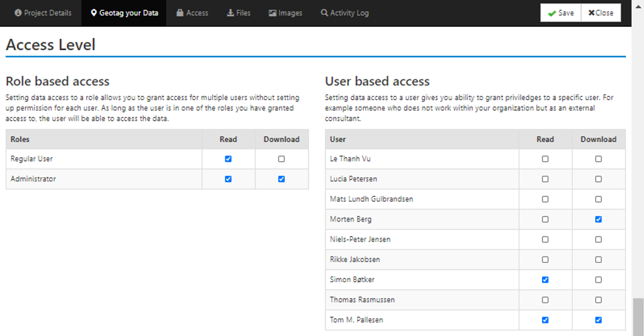Click the name Lucia Petersen
Image resolution: width=644 pixels, height=336 pixels.
click(x=354, y=179)
